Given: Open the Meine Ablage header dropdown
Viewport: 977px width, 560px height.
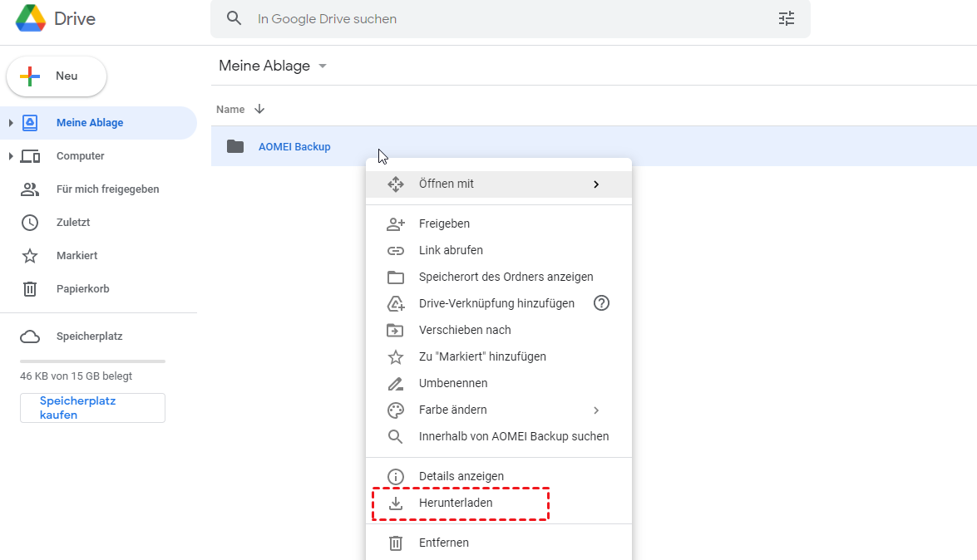Looking at the screenshot, I should [x=323, y=66].
